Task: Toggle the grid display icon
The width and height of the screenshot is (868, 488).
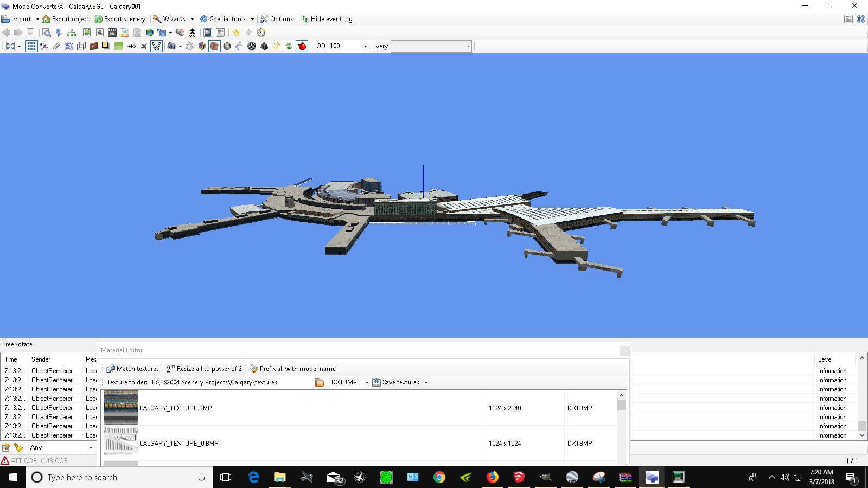Action: click(x=31, y=46)
